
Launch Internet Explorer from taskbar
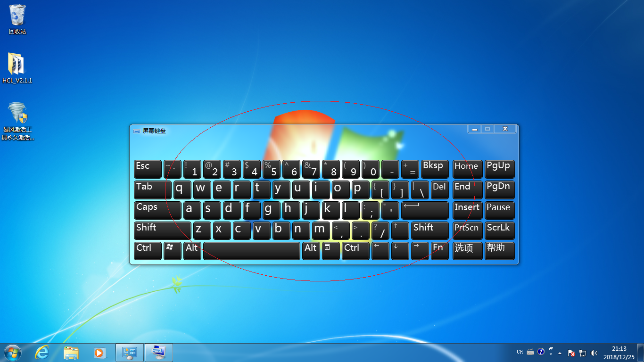coord(42,353)
